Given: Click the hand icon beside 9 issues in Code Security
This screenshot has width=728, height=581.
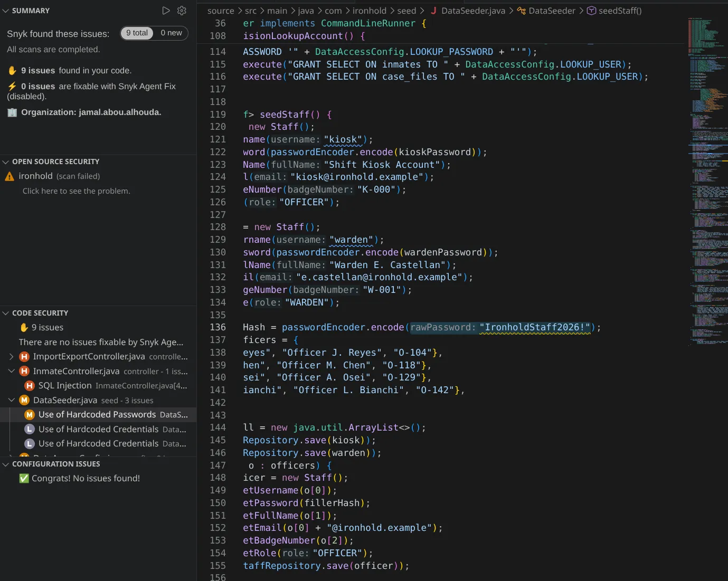Looking at the screenshot, I should pyautogui.click(x=24, y=328).
